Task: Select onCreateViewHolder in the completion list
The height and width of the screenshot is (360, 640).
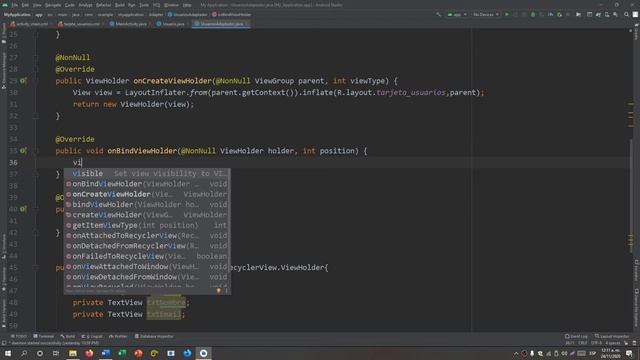Action: (x=147, y=194)
